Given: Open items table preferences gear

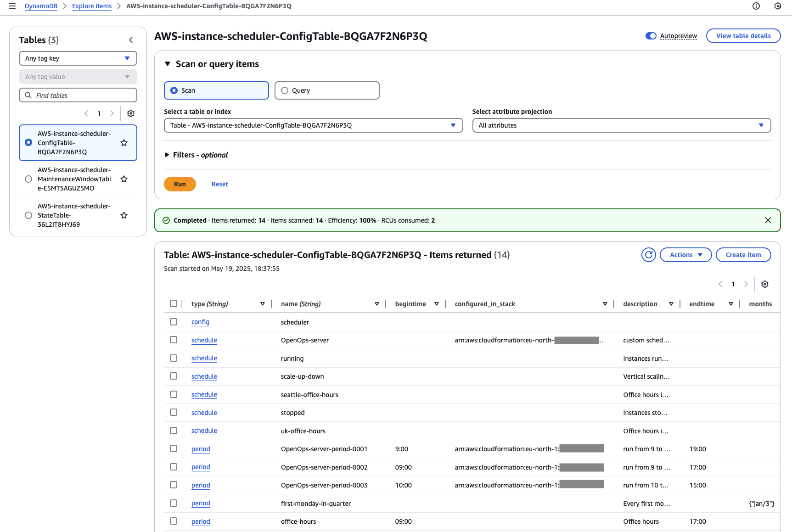Looking at the screenshot, I should click(x=765, y=284).
